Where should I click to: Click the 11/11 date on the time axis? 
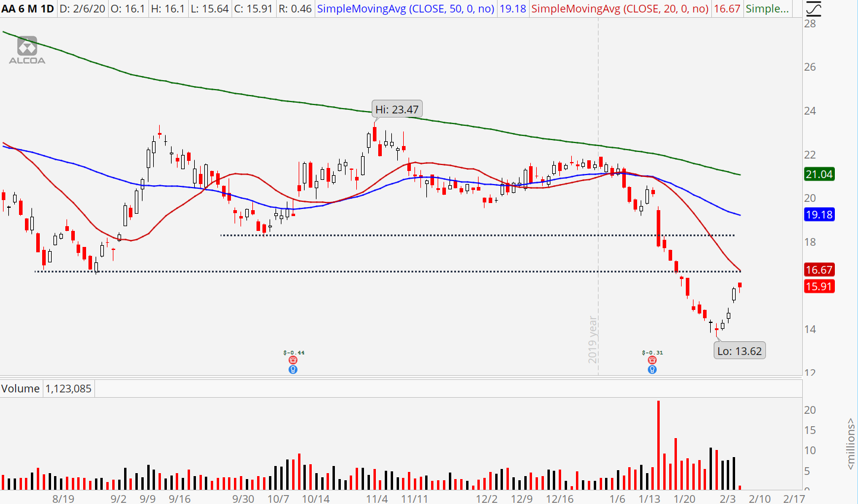[x=415, y=499]
